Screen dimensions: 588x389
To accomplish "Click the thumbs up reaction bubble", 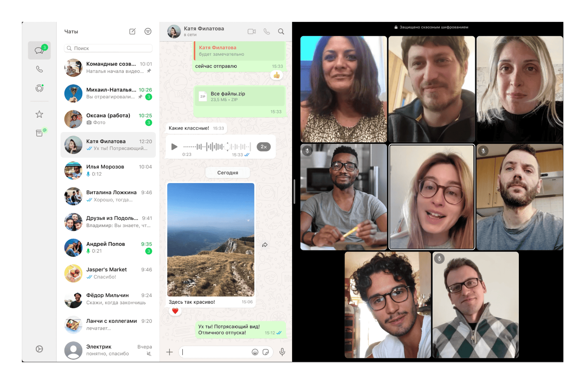I will coord(277,75).
